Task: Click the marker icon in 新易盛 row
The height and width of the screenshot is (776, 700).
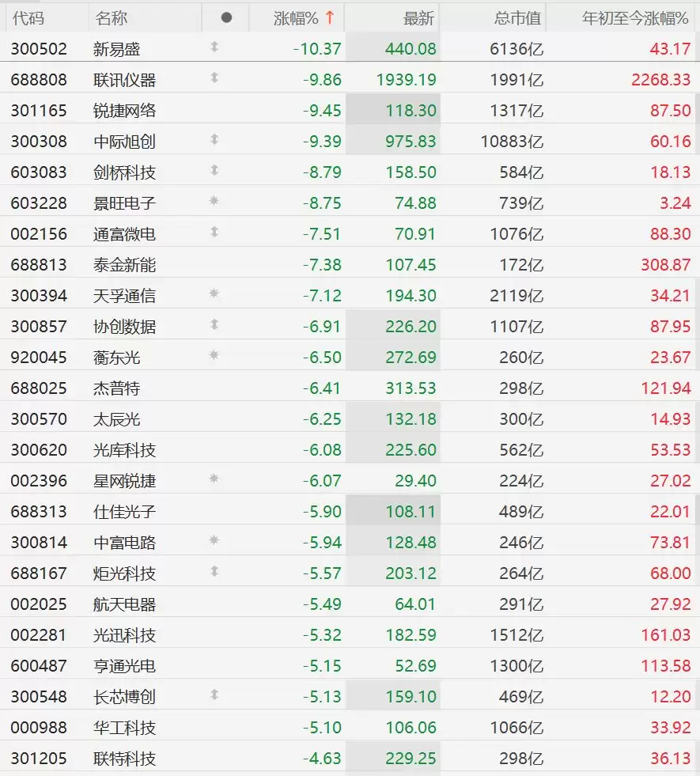Action: coord(214,47)
